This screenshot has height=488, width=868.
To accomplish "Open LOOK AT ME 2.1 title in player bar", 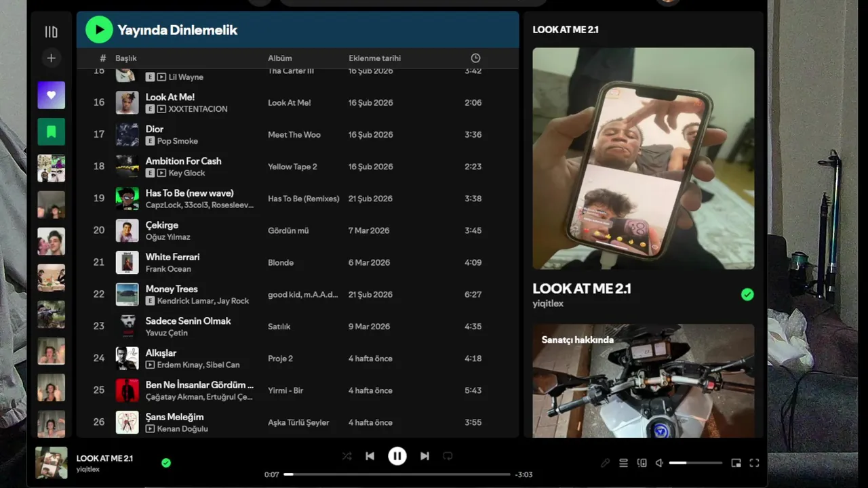I will [104, 458].
